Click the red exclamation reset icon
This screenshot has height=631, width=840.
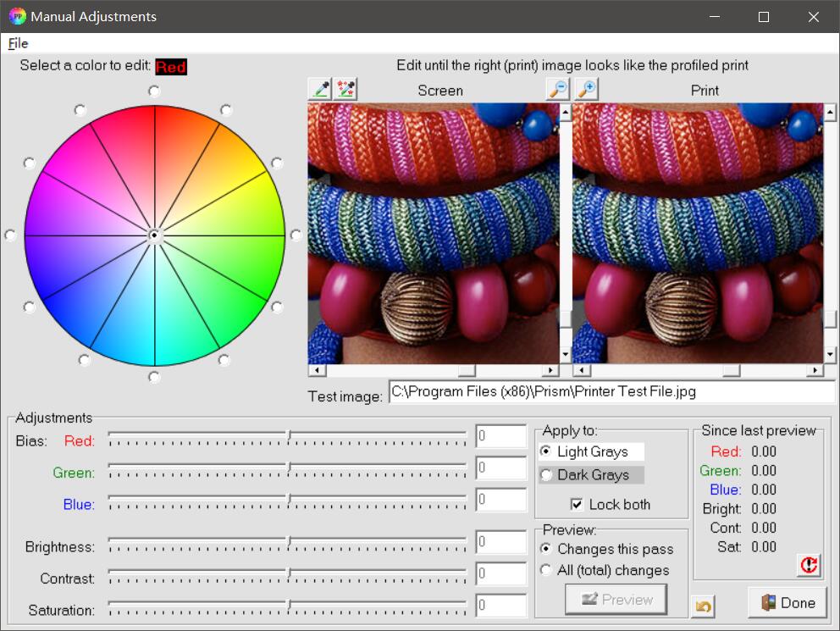(809, 565)
